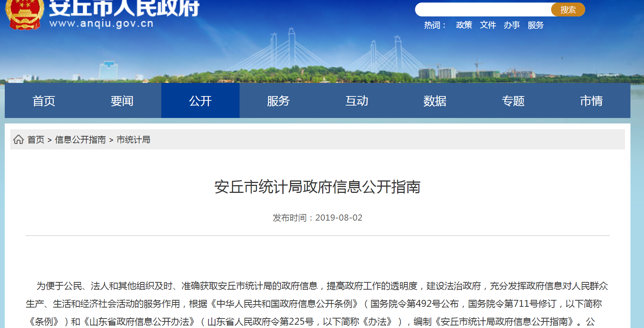Open the 办事 hot word link
Viewport: 644px width, 328px height.
512,25
